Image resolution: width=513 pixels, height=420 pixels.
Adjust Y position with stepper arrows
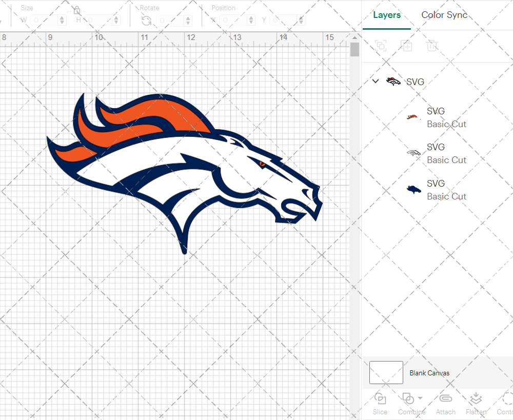point(301,21)
